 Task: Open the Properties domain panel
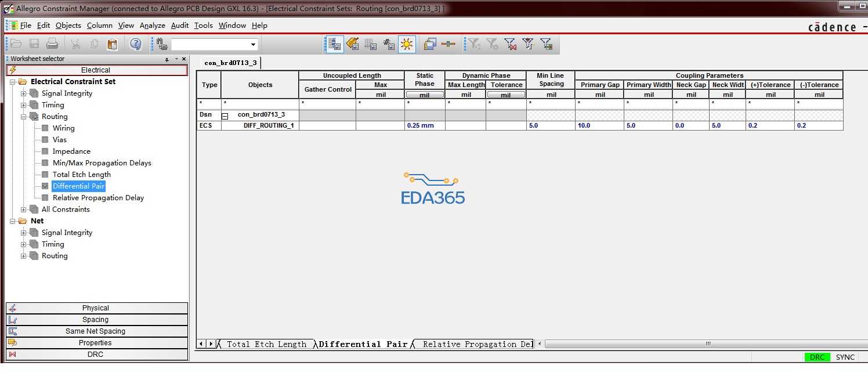pyautogui.click(x=97, y=343)
